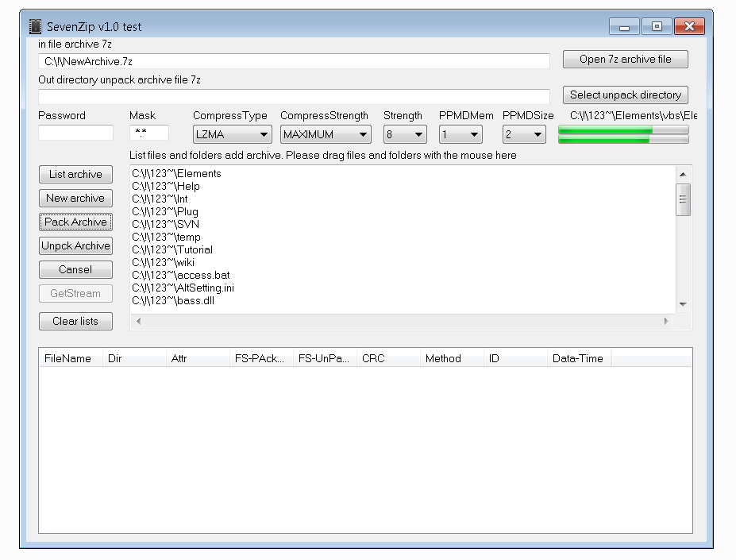Focus the Password input field
The height and width of the screenshot is (560, 736).
(75, 133)
